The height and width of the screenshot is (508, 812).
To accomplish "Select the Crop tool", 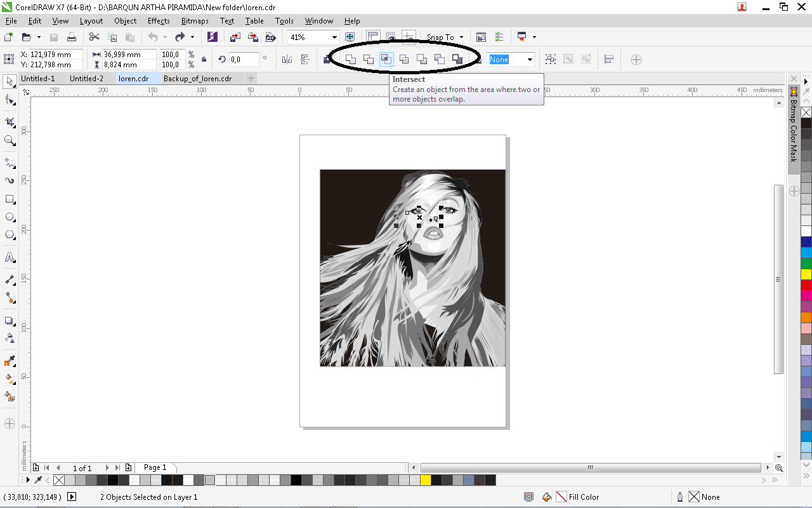I will [x=10, y=122].
